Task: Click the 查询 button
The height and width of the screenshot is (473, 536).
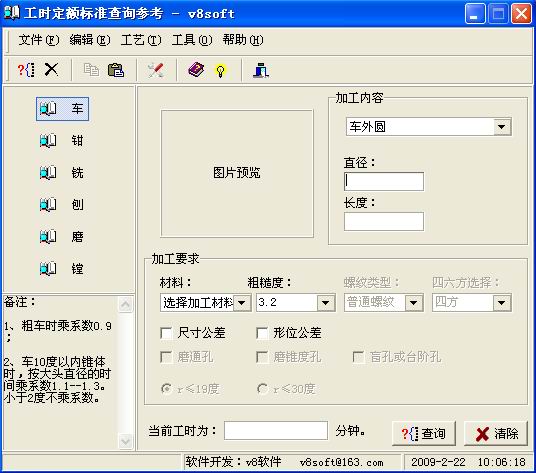Action: [x=424, y=433]
